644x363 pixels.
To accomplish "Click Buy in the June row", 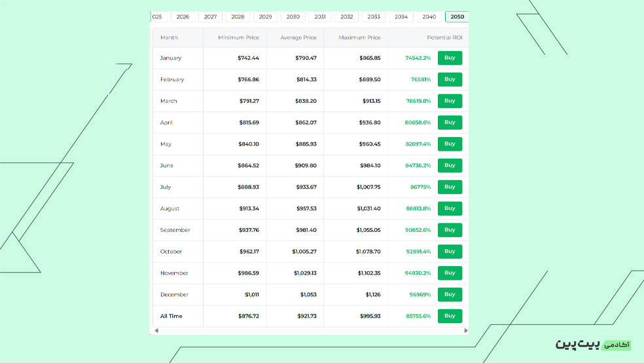I will (450, 165).
